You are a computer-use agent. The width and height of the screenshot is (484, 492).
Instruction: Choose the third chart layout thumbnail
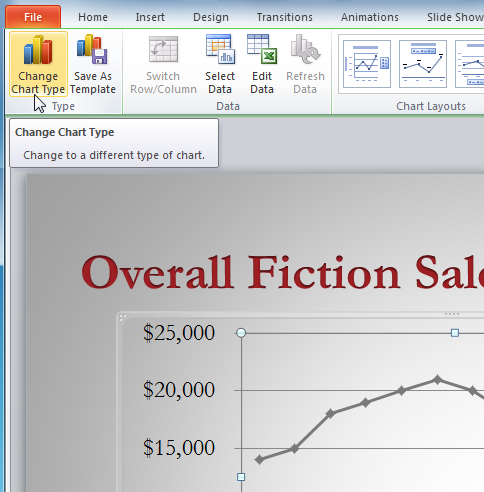tap(470, 64)
